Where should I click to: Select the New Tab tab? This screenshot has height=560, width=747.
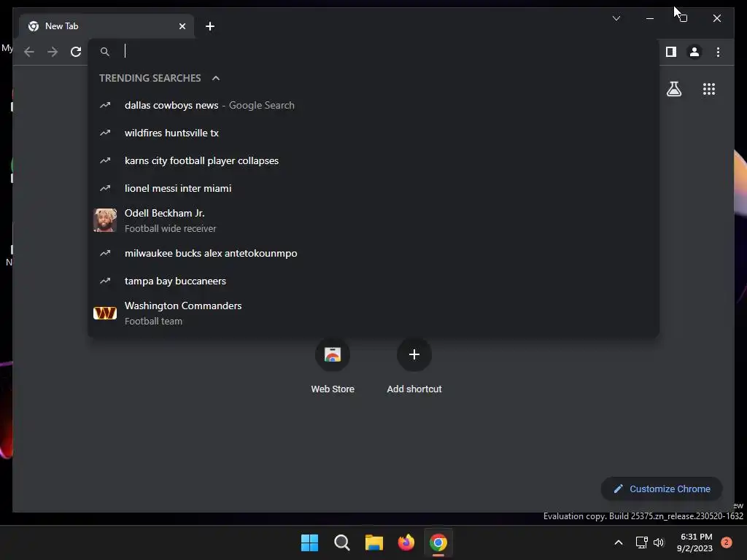click(x=107, y=26)
